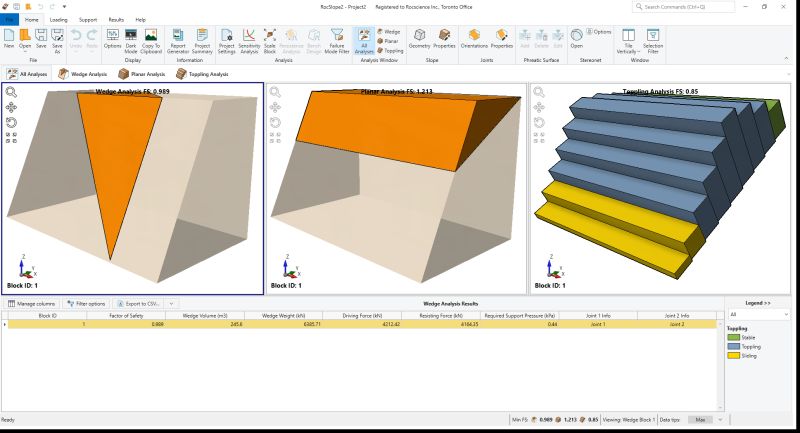Click the Save As icon
This screenshot has height=433, width=800.
pyautogui.click(x=57, y=41)
